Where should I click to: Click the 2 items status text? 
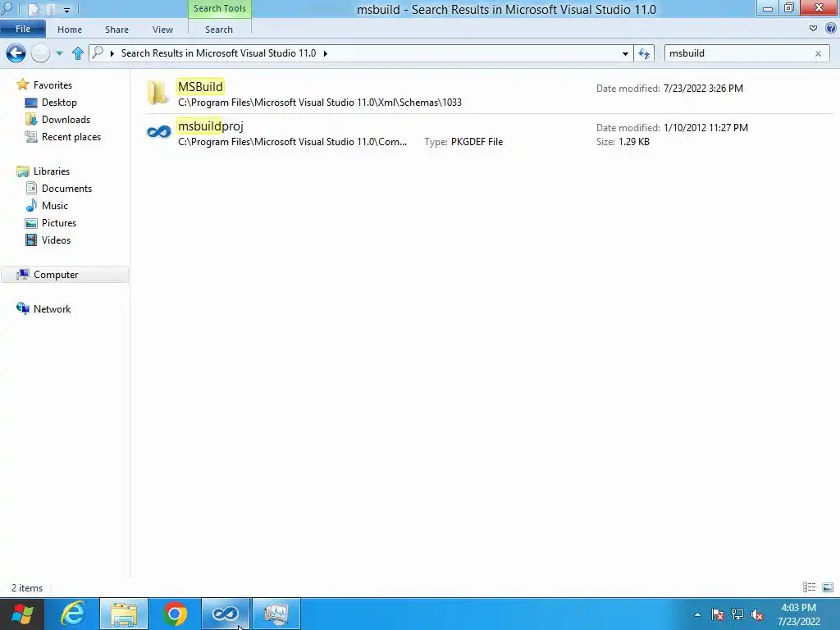point(27,588)
